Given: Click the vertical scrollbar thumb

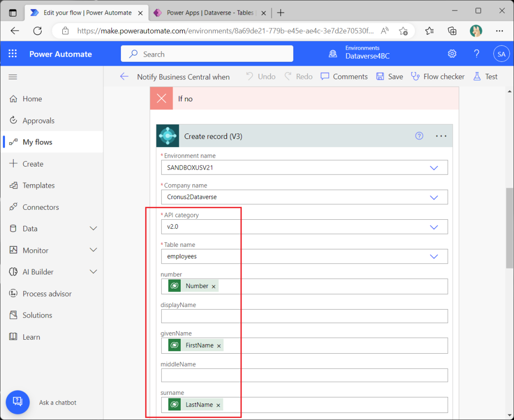Looking at the screenshot, I should 509,228.
